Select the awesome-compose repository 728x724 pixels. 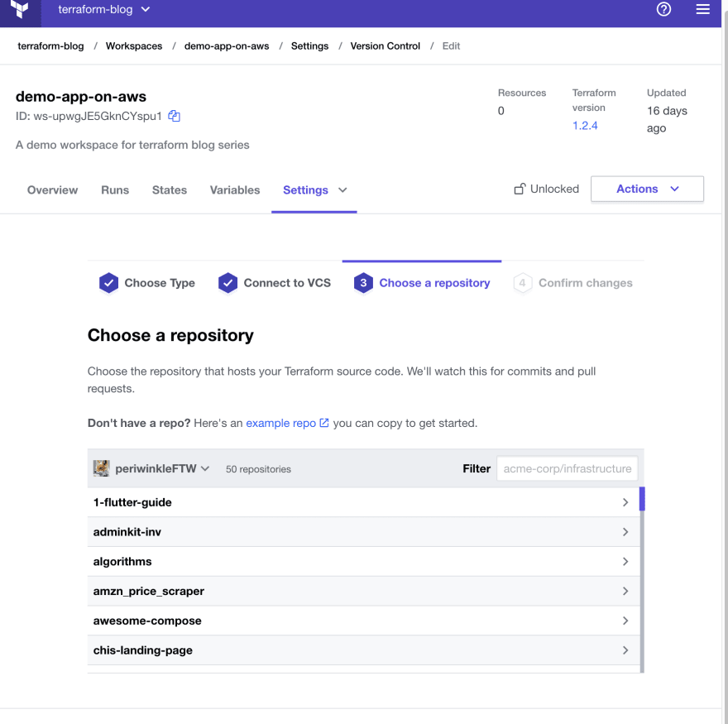pos(363,621)
